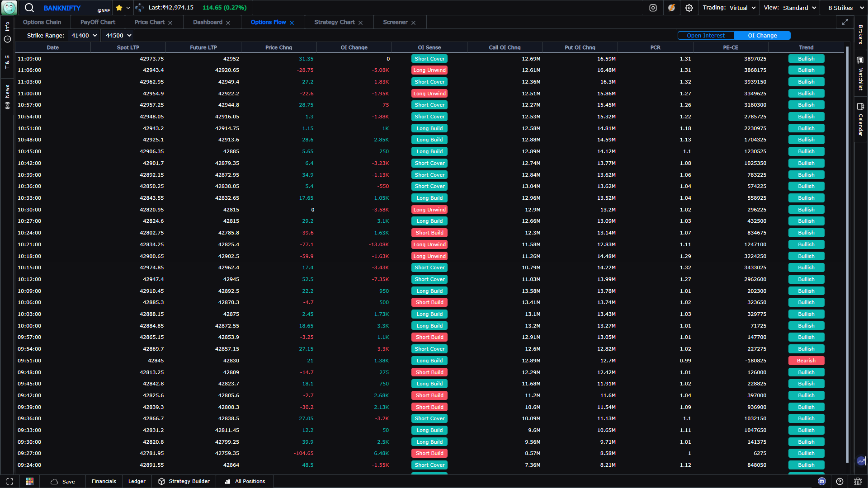Open the colorful grid icon in bottom bar
Viewport: 868px width, 488px height.
(29, 481)
